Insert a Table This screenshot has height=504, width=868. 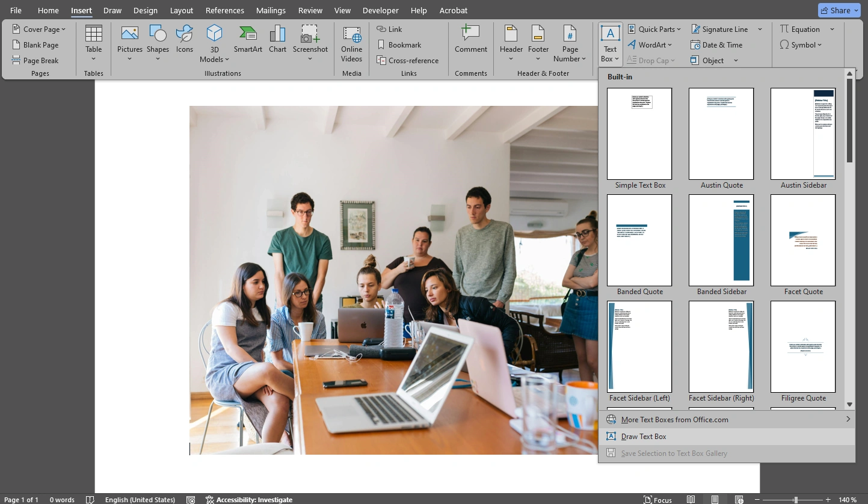point(93,42)
